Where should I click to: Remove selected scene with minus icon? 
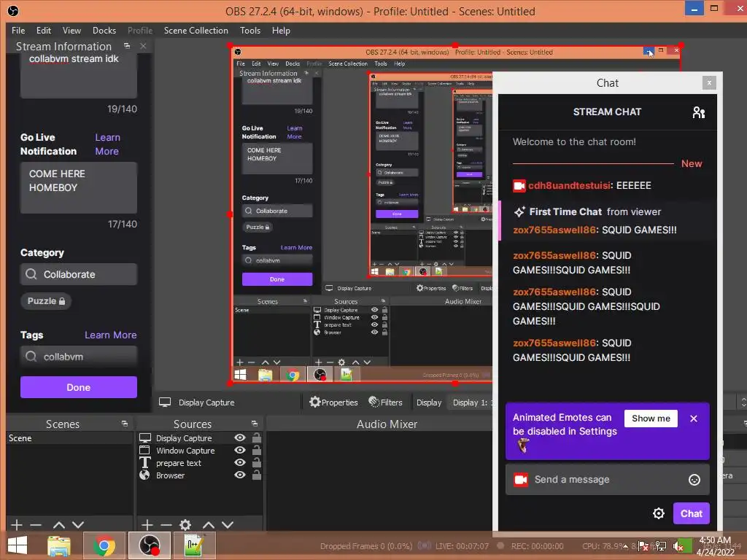(x=36, y=525)
